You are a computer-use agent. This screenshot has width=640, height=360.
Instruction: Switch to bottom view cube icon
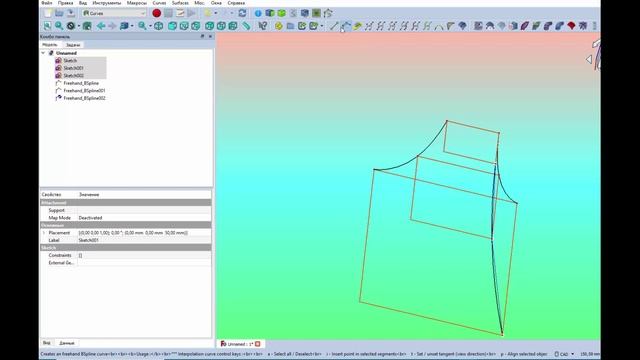point(221,26)
